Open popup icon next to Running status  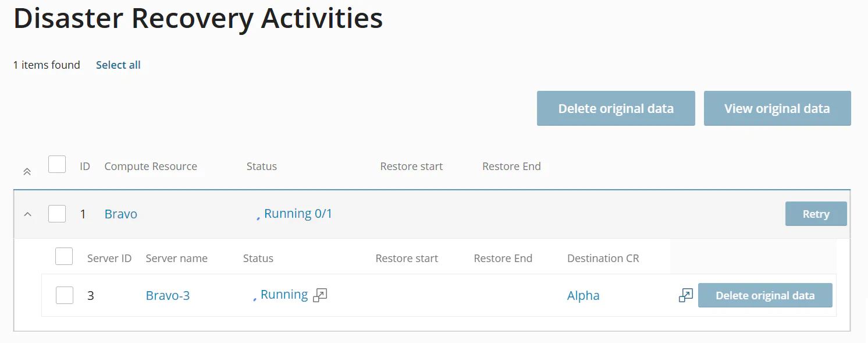tap(320, 295)
